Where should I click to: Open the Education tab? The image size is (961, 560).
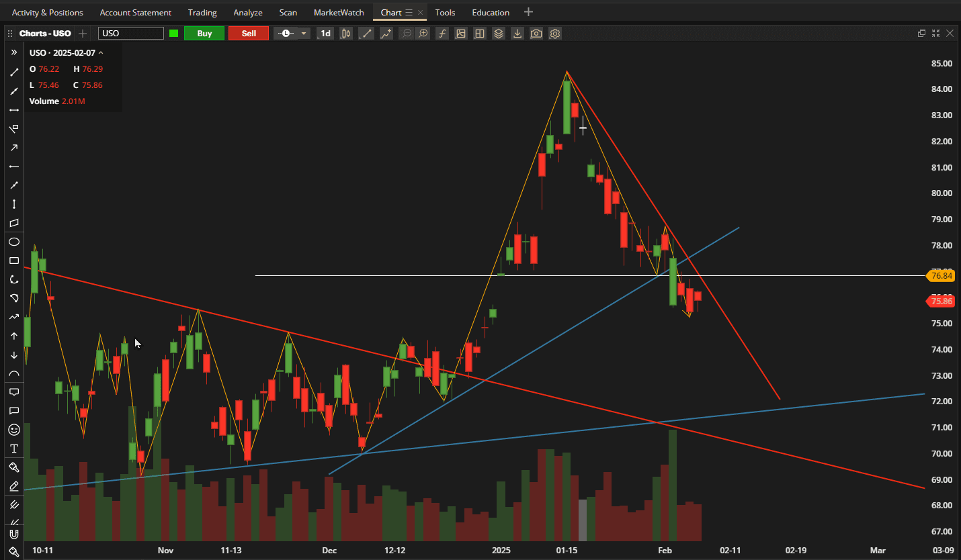[x=491, y=12]
